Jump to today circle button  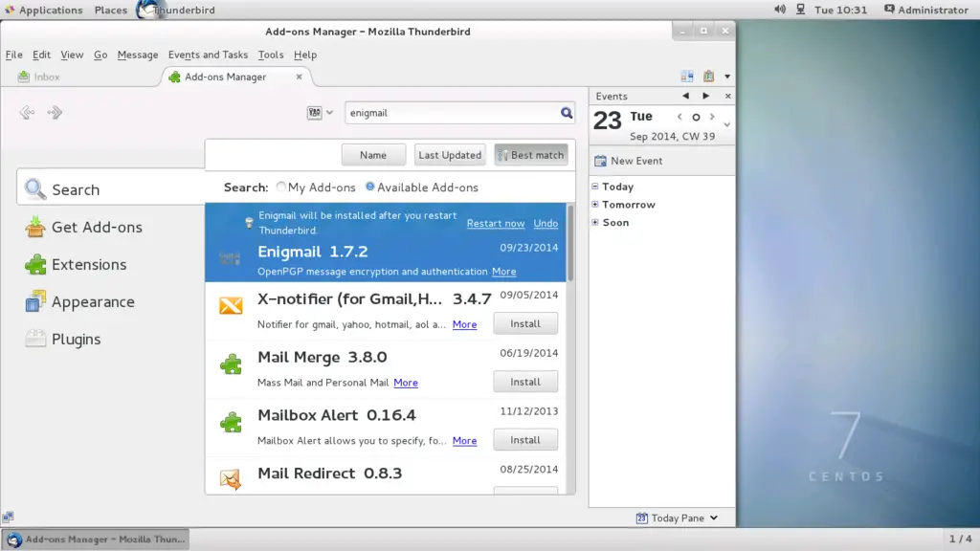pyautogui.click(x=696, y=117)
